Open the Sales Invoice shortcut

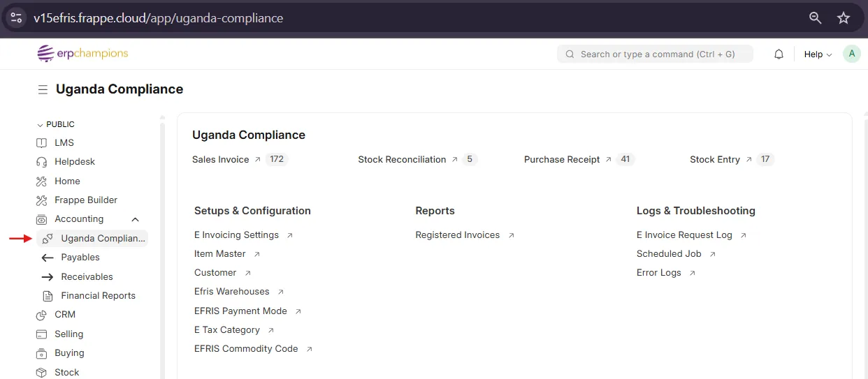(220, 160)
